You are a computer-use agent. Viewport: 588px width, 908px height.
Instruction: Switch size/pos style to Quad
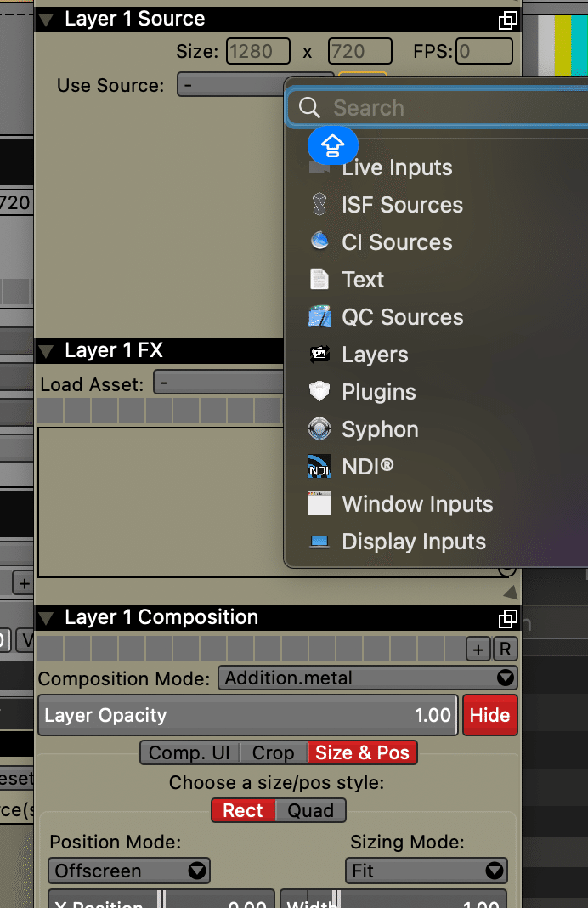(x=311, y=810)
